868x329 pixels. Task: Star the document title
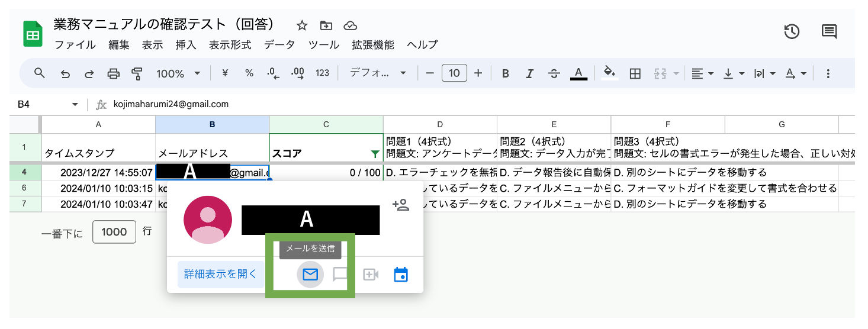coord(302,25)
